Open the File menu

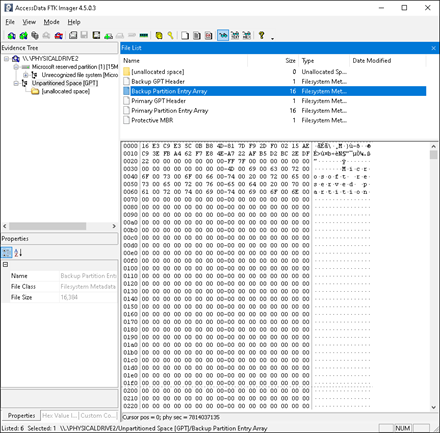[x=10, y=22]
